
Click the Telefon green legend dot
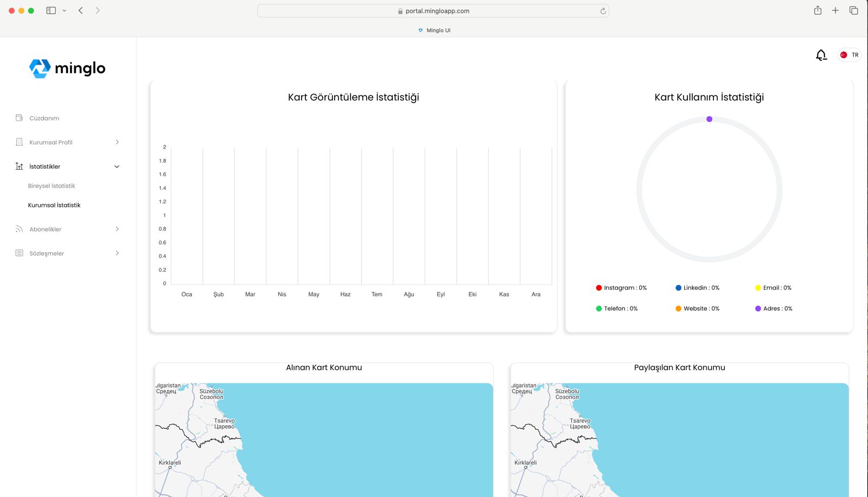point(599,308)
